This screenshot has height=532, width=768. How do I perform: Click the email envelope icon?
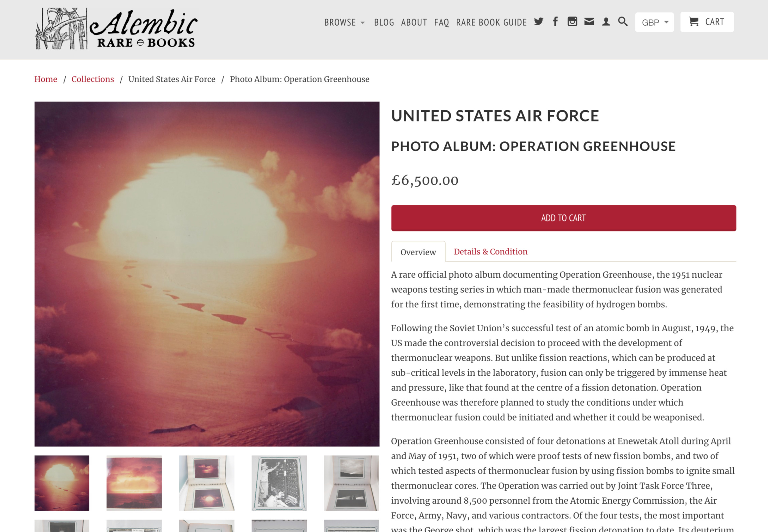pos(589,22)
